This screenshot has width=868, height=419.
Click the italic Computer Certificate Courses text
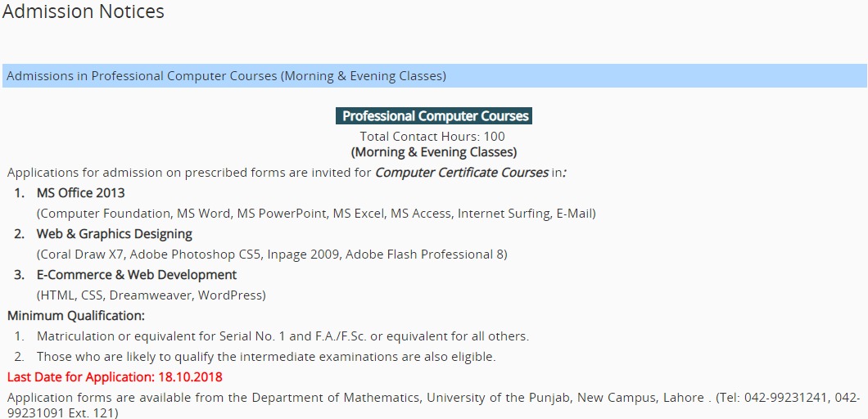click(462, 172)
